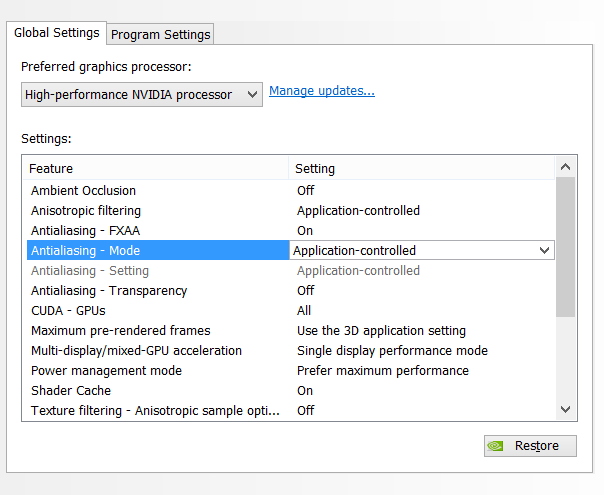Image resolution: width=604 pixels, height=495 pixels.
Task: Click the Off value for Texture filtering
Action: coord(305,411)
